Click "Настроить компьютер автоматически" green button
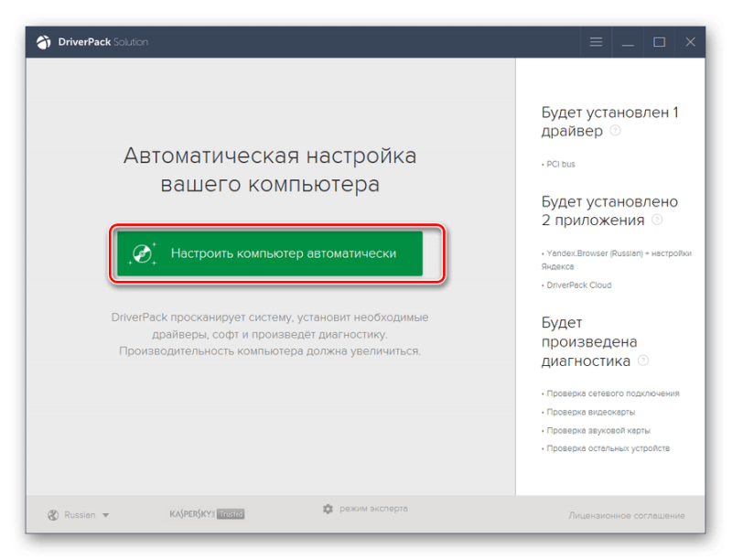This screenshot has width=732, height=560. [x=270, y=253]
